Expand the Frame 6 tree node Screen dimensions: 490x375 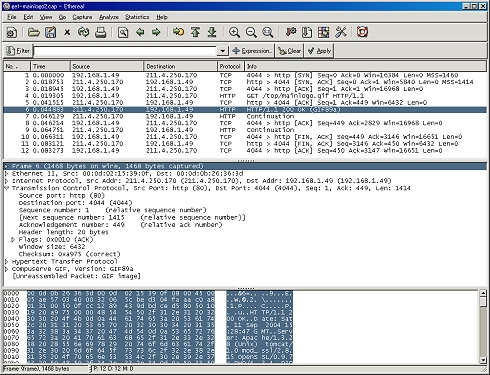(x=7, y=166)
